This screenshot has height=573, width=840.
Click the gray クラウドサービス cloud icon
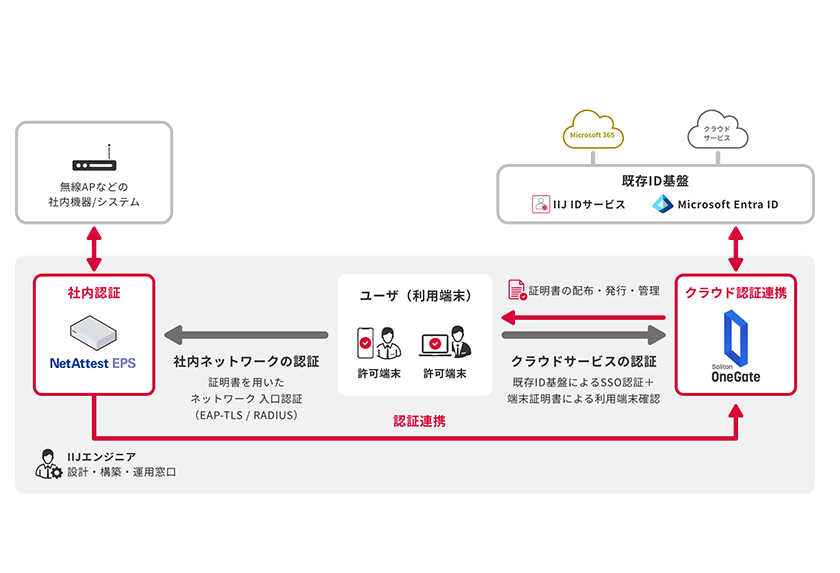[x=716, y=135]
